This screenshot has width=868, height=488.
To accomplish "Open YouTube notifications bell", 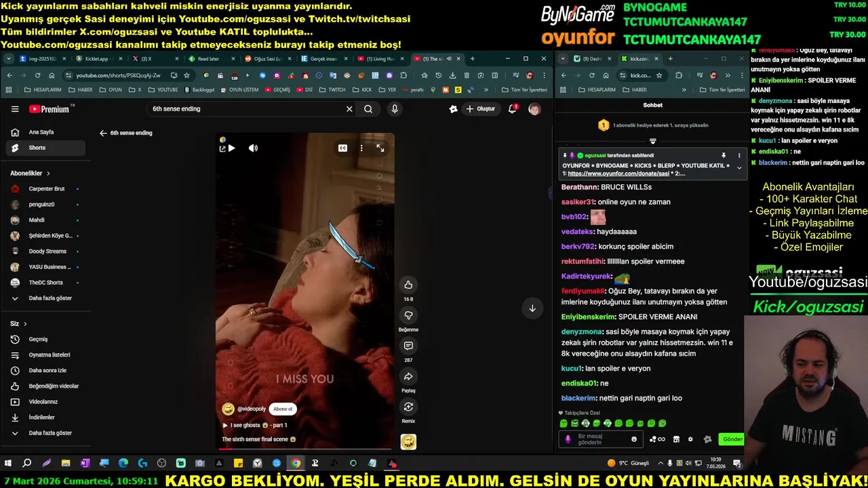I will click(513, 108).
